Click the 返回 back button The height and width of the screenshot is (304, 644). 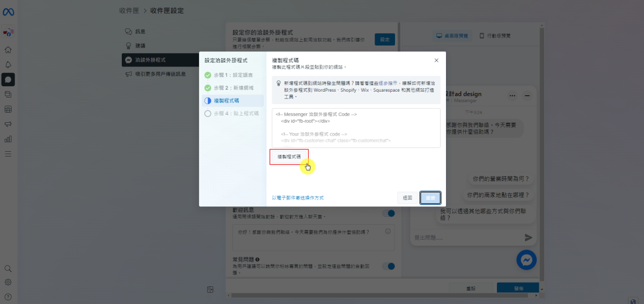click(408, 198)
